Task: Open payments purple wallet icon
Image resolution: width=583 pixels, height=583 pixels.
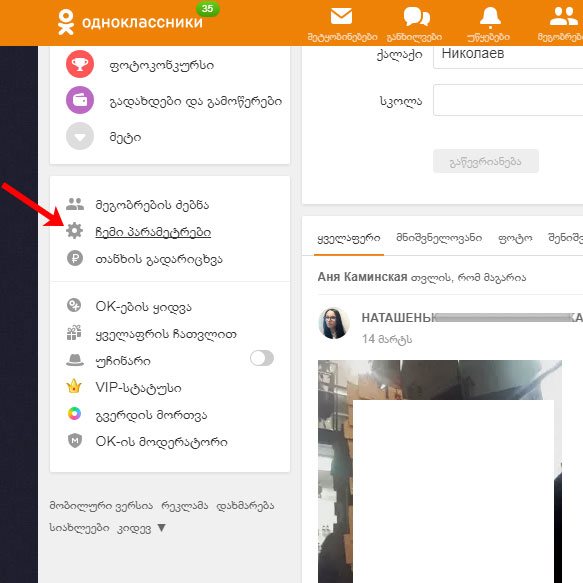Action: coord(80,100)
